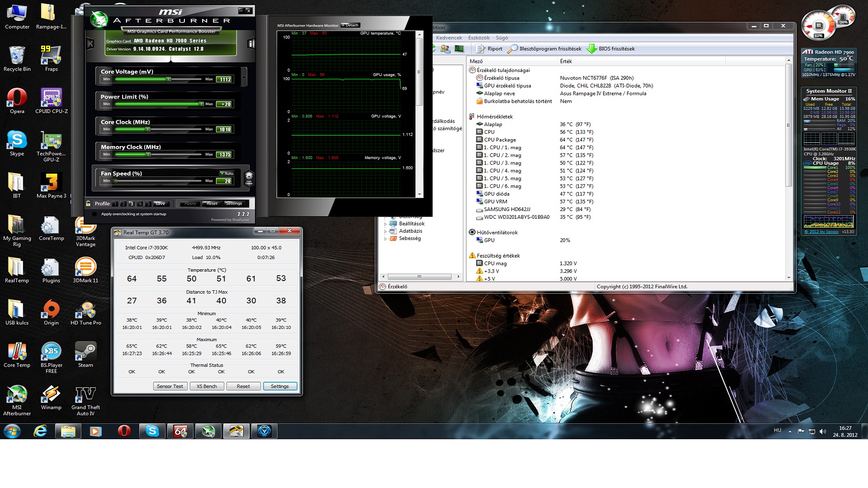Detach the Afterburner hardware monitor
Viewport: 868px width, 488px height.
point(350,25)
